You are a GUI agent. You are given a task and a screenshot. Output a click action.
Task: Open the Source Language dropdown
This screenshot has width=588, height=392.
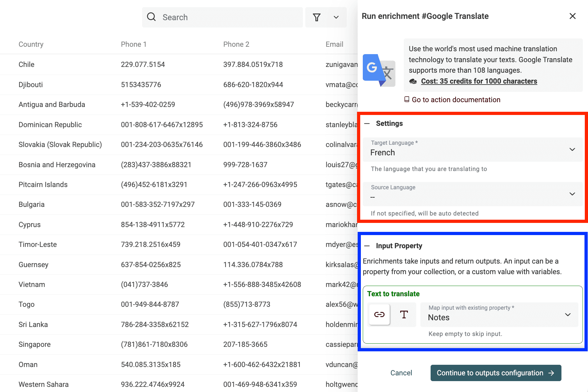click(x=473, y=194)
